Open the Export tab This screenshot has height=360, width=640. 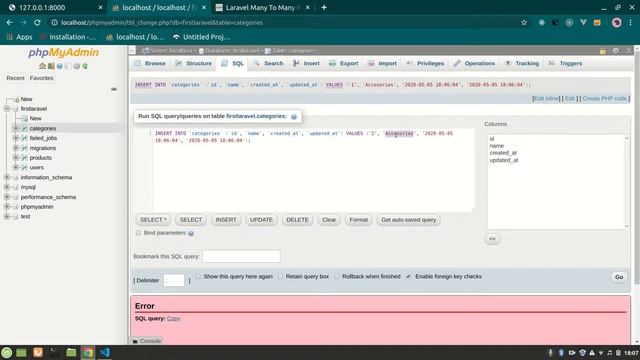[344, 63]
